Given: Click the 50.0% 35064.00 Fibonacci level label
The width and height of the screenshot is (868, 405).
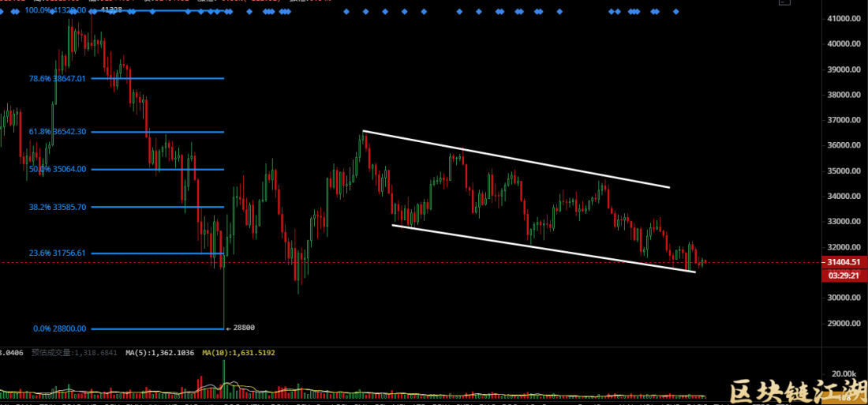Looking at the screenshot, I should (58, 169).
